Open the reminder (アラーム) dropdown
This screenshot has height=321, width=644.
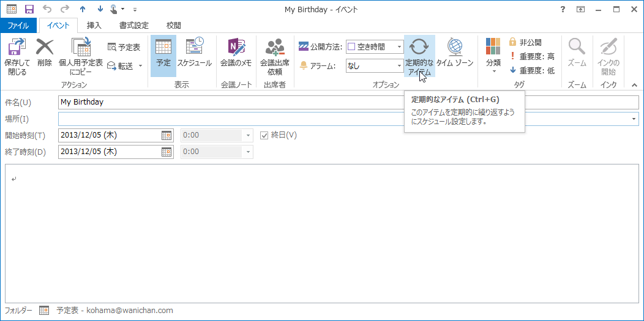click(399, 65)
